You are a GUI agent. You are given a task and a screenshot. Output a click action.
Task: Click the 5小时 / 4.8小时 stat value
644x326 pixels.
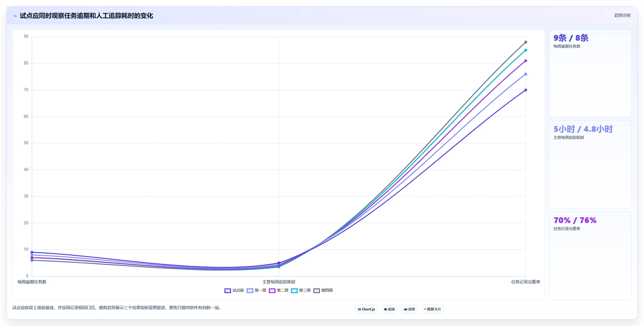(x=583, y=129)
